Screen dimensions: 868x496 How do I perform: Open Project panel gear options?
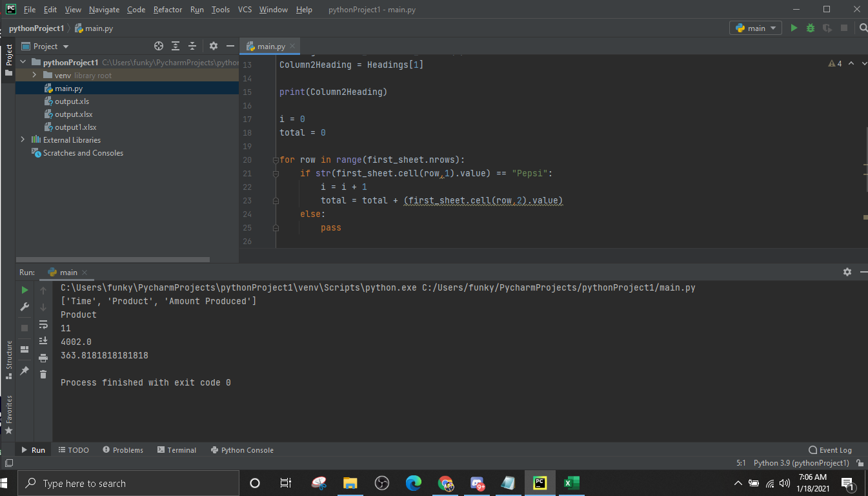(x=214, y=46)
